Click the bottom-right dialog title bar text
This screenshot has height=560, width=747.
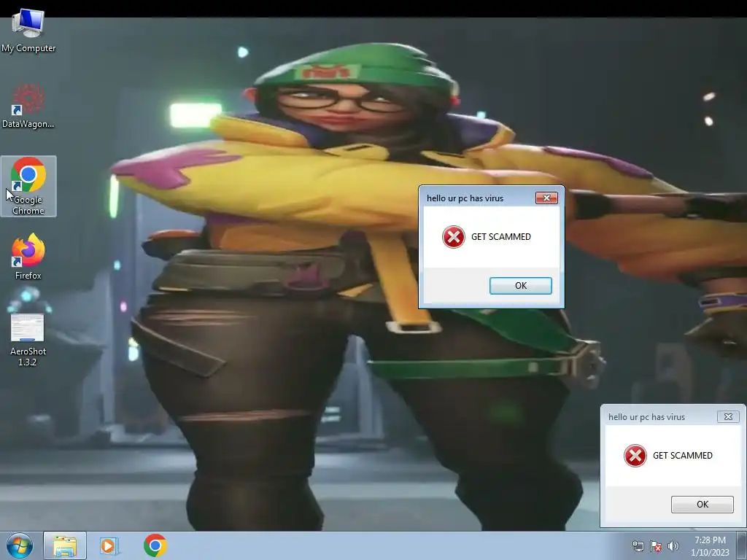646,416
